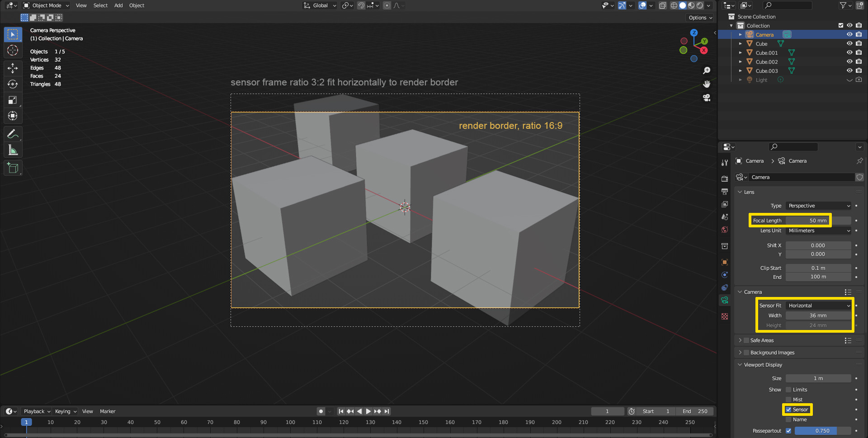This screenshot has width=868, height=438.
Task: Open the World Properties tab
Action: (x=725, y=230)
